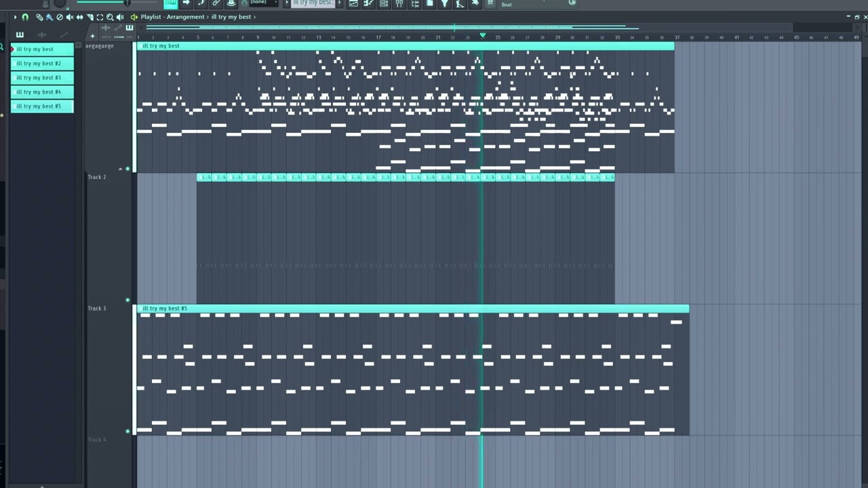
Task: Open the Mixer from the toolbar
Action: tap(399, 3)
